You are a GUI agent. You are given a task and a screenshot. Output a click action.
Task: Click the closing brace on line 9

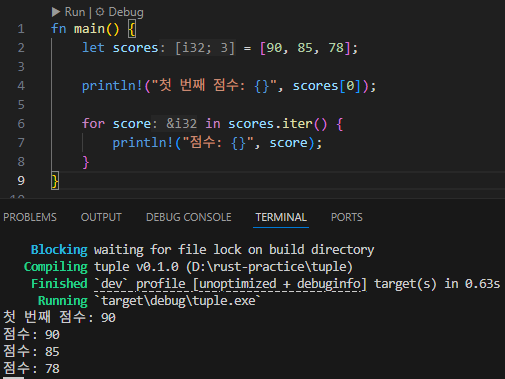(x=55, y=181)
